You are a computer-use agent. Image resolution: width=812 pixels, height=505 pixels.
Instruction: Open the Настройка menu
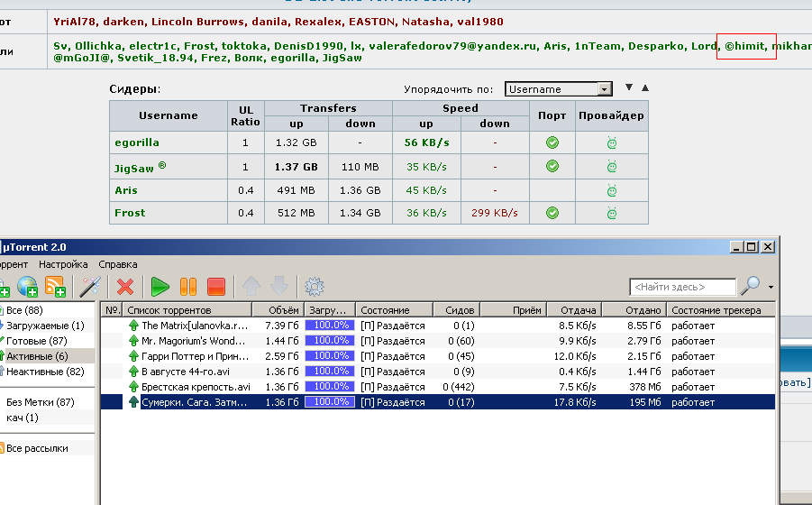point(63,264)
